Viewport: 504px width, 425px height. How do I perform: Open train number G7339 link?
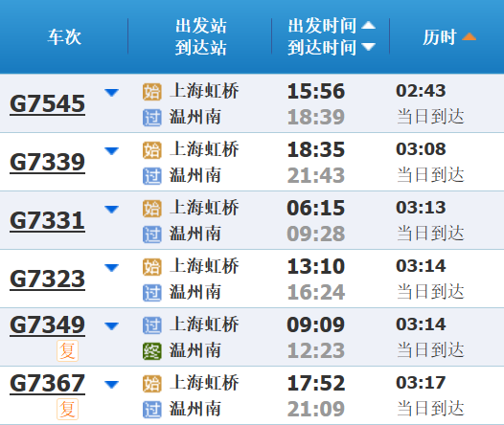click(47, 162)
